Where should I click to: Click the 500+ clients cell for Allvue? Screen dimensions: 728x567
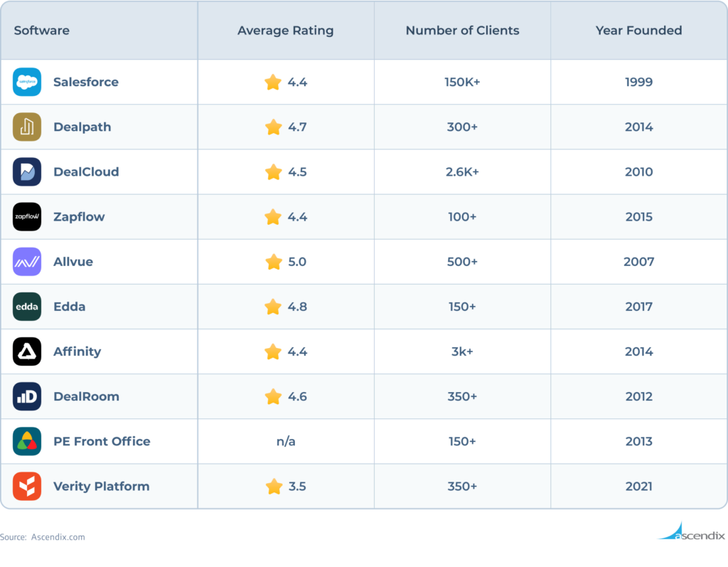[462, 262]
